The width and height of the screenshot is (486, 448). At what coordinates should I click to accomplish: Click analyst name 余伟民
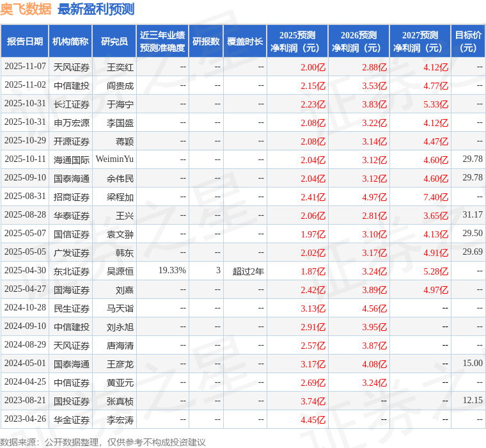pyautogui.click(x=120, y=179)
